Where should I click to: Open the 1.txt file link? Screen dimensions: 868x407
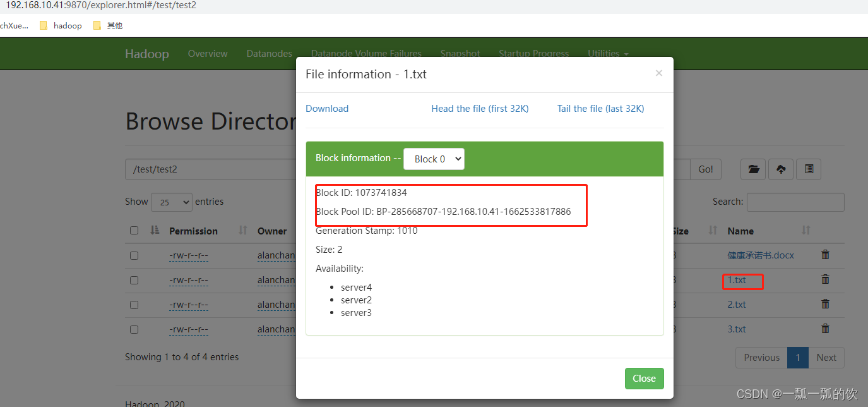pyautogui.click(x=737, y=280)
